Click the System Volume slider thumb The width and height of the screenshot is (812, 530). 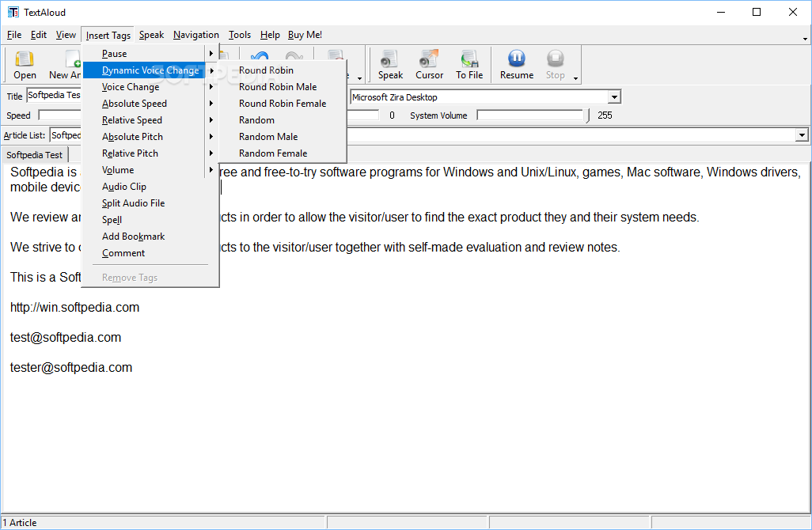[x=587, y=115]
